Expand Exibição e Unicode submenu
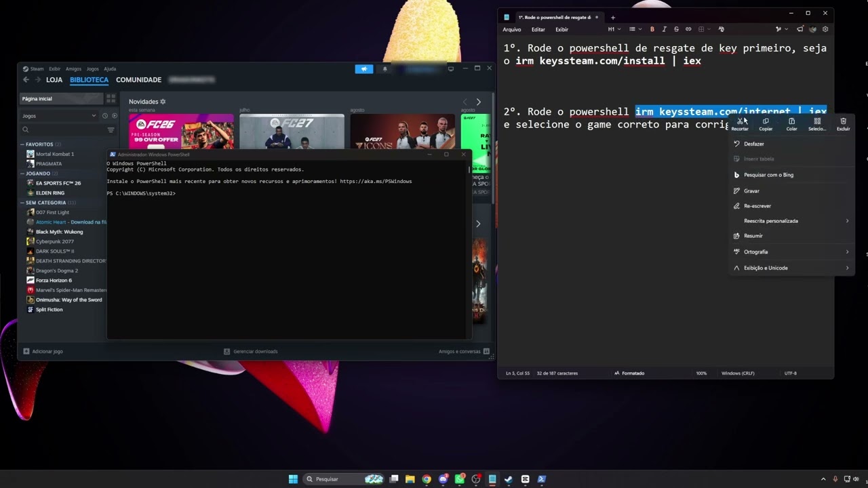Screen dimensions: 868x488 tap(791, 268)
